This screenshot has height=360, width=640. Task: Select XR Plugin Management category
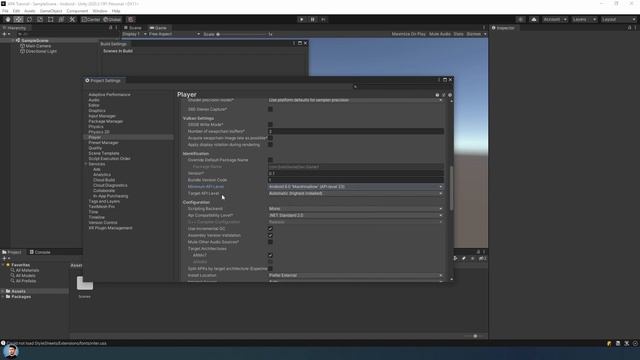[x=110, y=228]
